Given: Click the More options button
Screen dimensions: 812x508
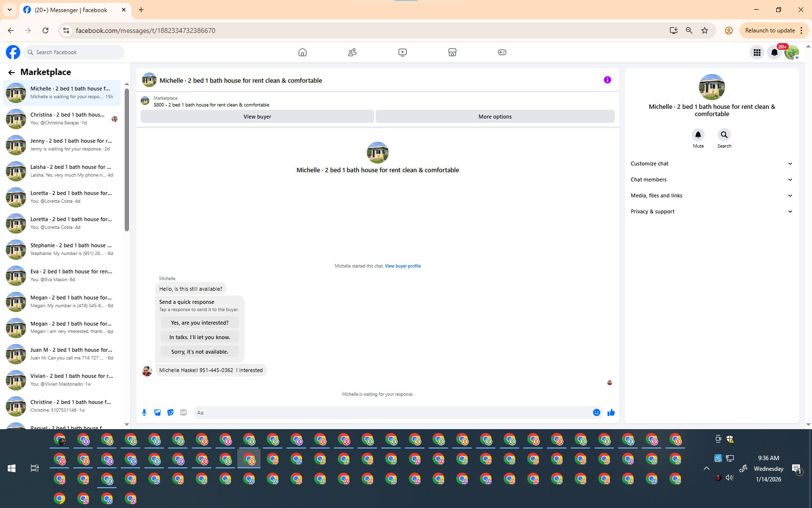Looking at the screenshot, I should (495, 117).
